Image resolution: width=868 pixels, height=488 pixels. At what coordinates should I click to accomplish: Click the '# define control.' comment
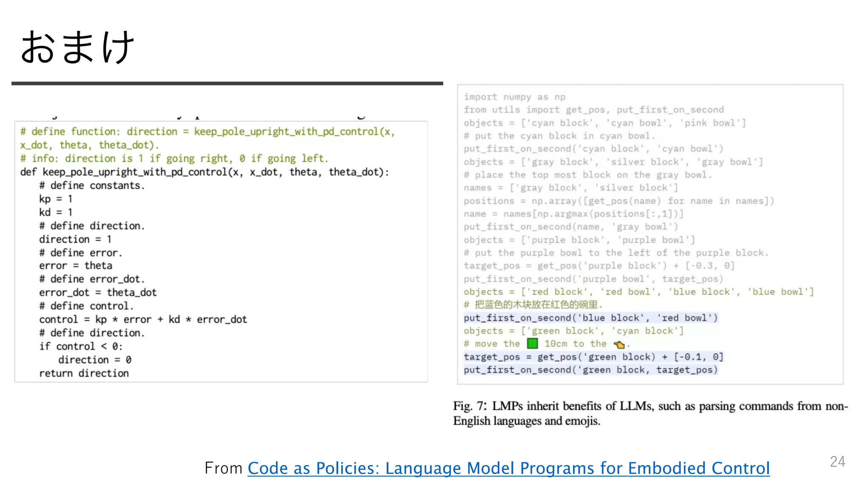86,306
